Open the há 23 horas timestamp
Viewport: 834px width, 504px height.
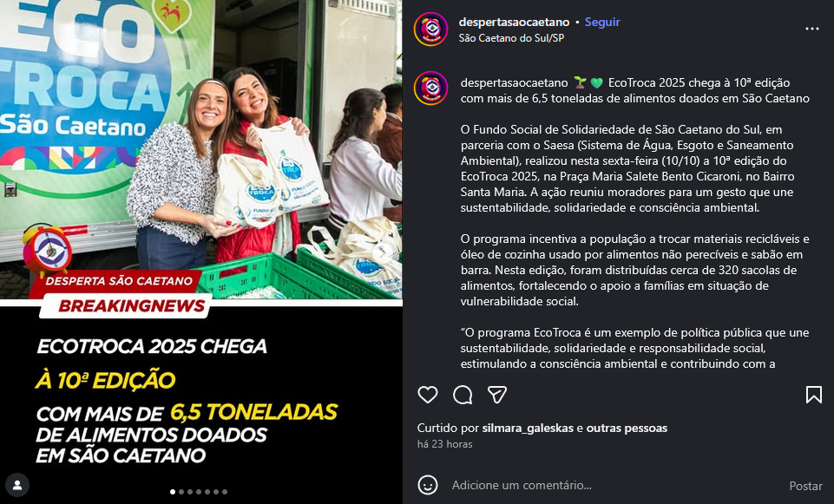(444, 444)
